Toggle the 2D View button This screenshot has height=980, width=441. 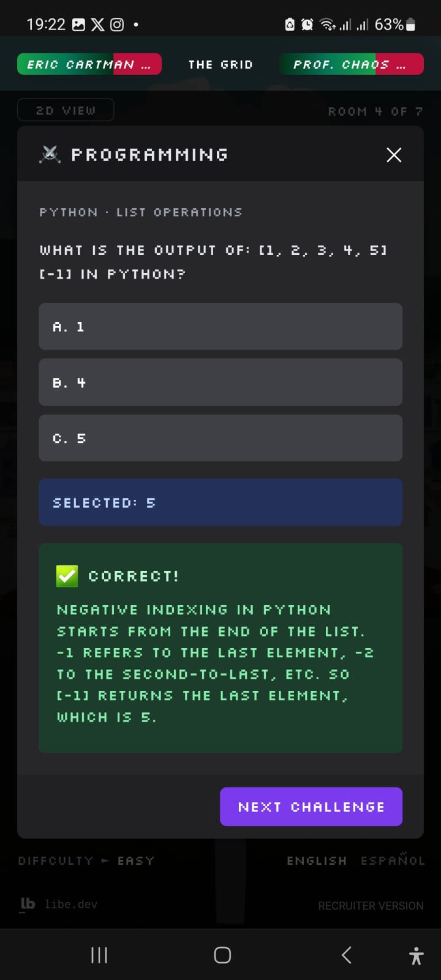pos(66,110)
